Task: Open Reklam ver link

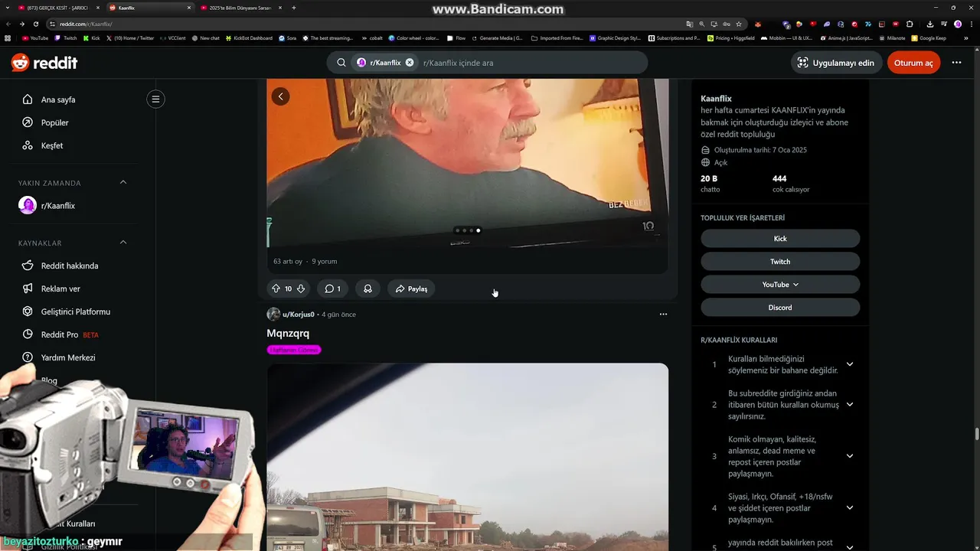Action: click(x=60, y=289)
